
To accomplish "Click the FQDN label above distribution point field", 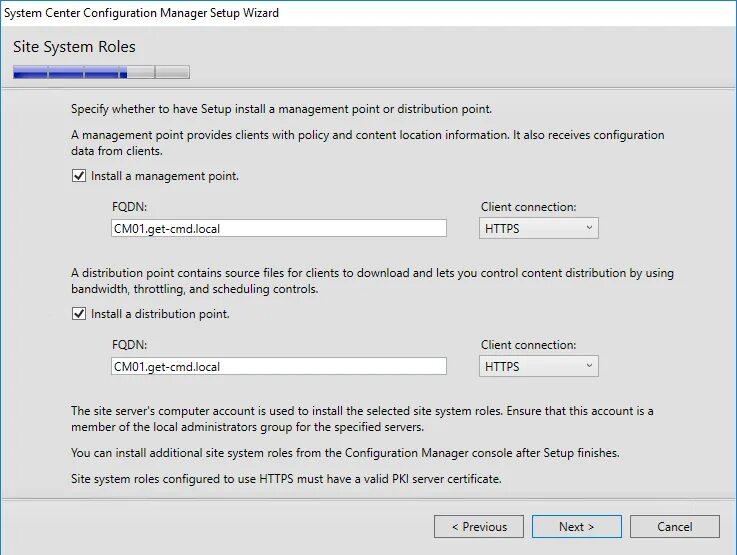I will click(x=129, y=345).
